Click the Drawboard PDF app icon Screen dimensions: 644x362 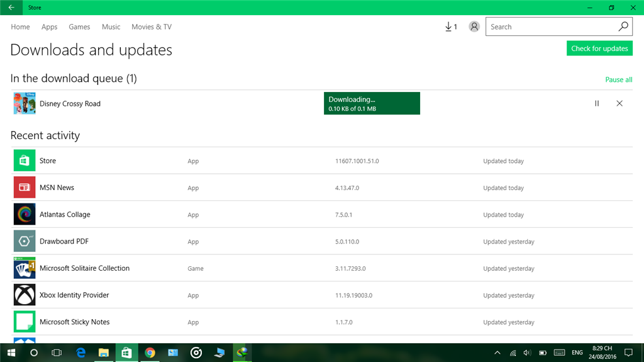point(25,241)
